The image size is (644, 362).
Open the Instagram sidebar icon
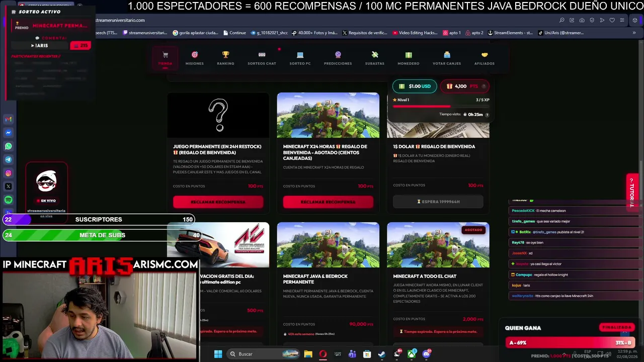[x=9, y=173]
